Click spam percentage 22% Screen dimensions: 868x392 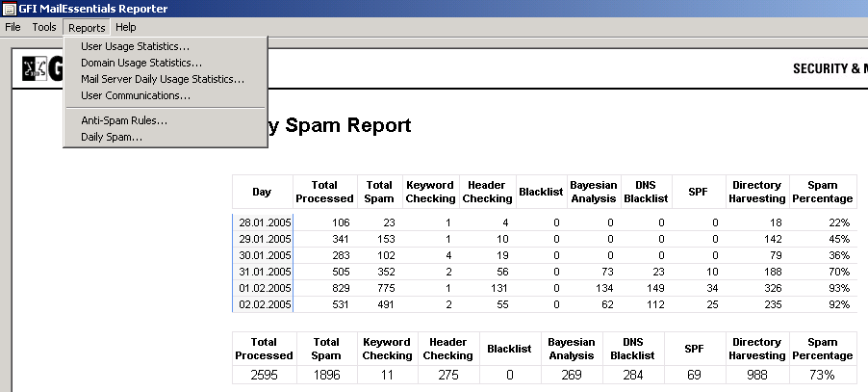pyautogui.click(x=839, y=222)
